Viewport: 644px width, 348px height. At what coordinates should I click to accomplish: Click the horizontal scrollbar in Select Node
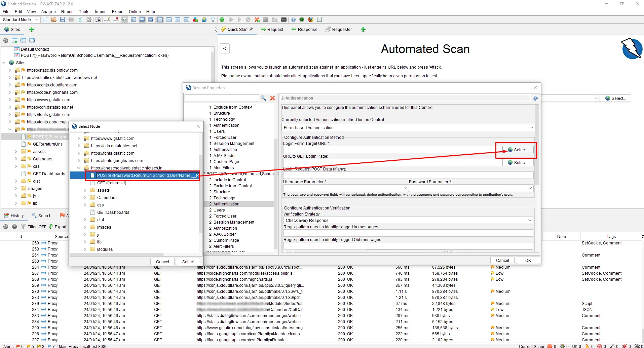pyautogui.click(x=116, y=255)
